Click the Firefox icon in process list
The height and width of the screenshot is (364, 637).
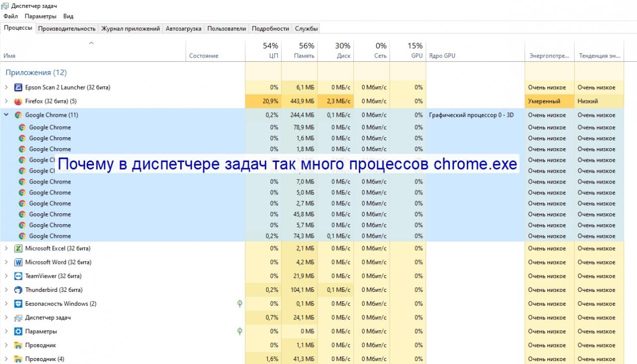tap(18, 101)
